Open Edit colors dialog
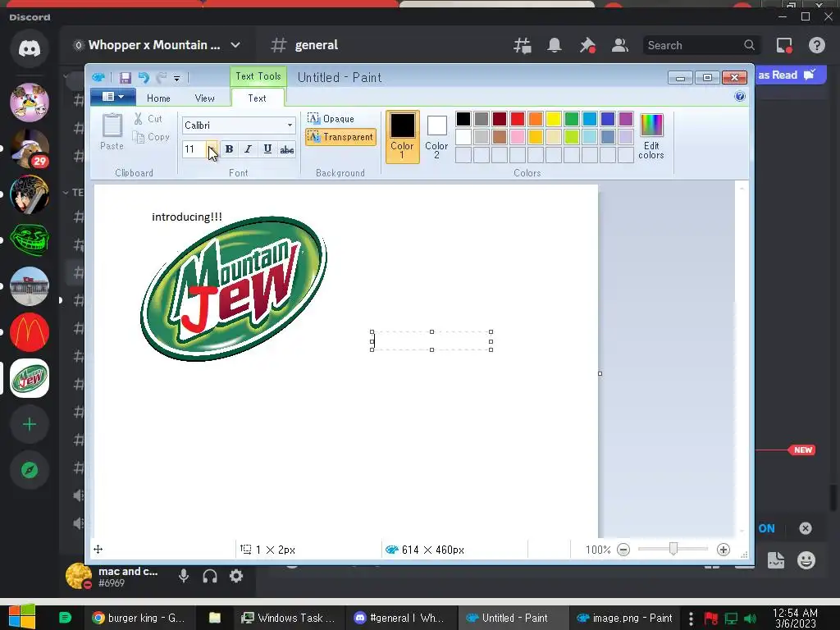The width and height of the screenshot is (840, 630). point(651,136)
